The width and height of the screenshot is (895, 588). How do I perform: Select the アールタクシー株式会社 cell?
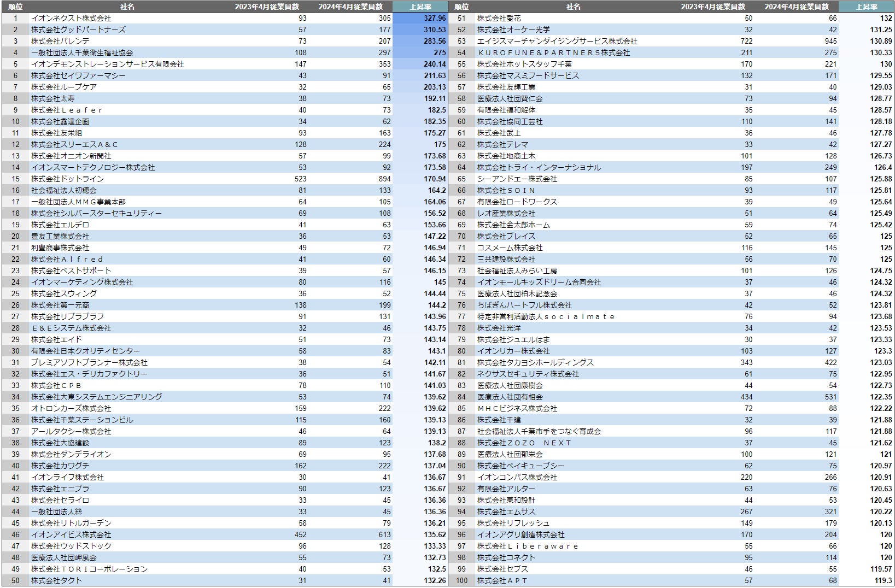[x=71, y=431]
